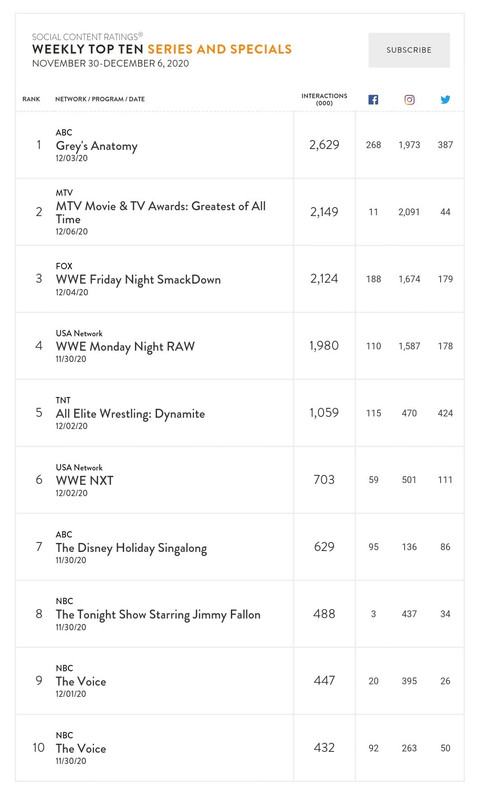
Task: Click the Facebook column icon
Action: [373, 99]
